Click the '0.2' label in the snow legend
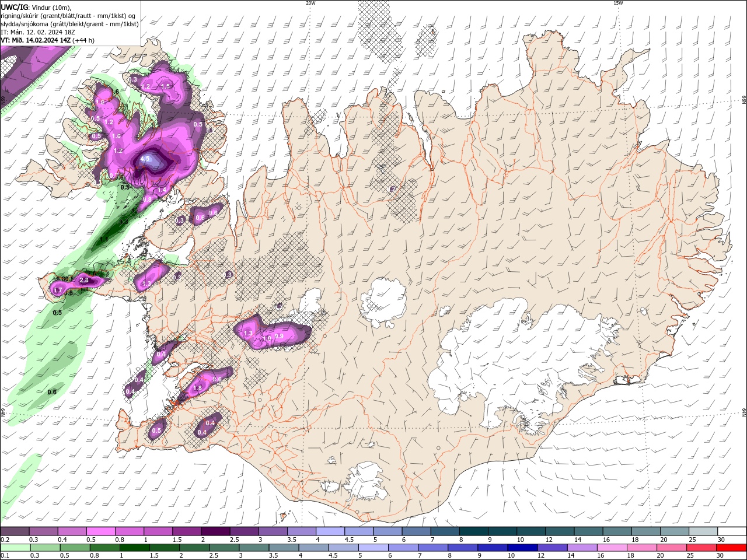 click(x=4, y=540)
